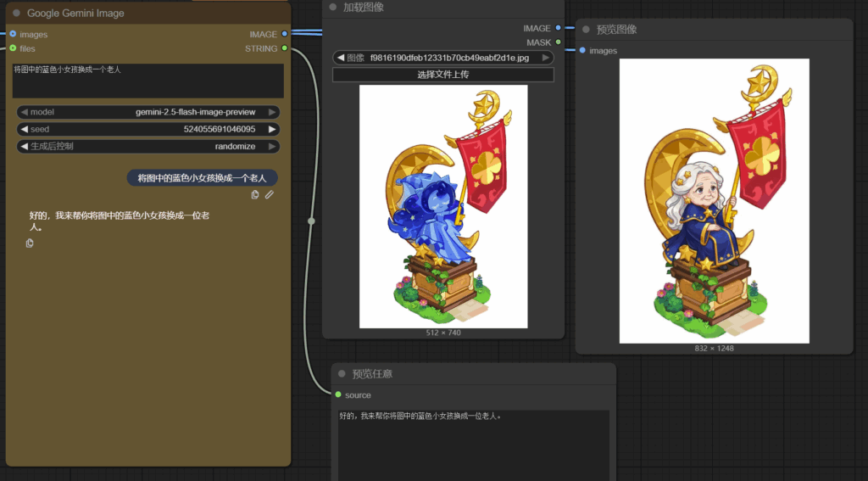Click the source input port on 预览任意 node
The width and height of the screenshot is (868, 481).
click(x=338, y=394)
